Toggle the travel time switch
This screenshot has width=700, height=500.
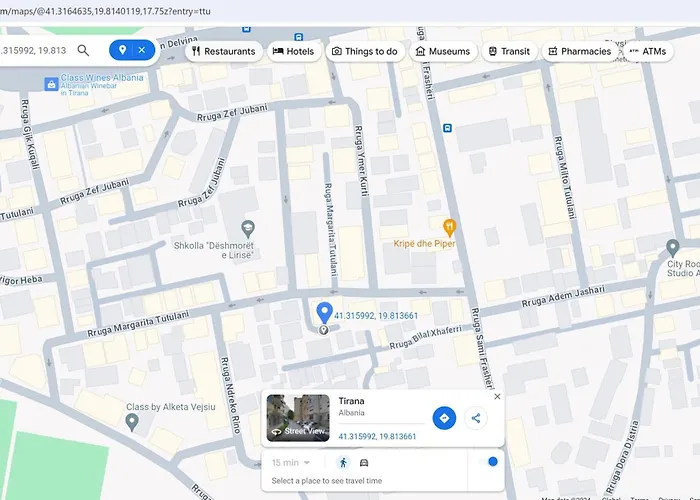490,462
